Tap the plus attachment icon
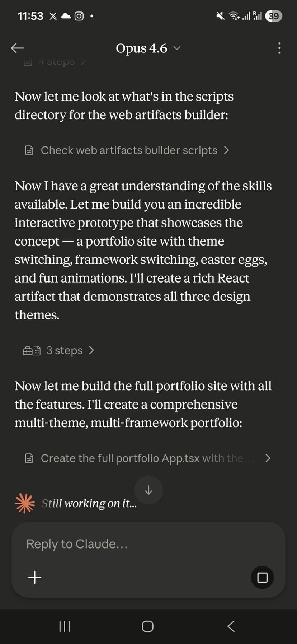The image size is (297, 644). tap(35, 577)
